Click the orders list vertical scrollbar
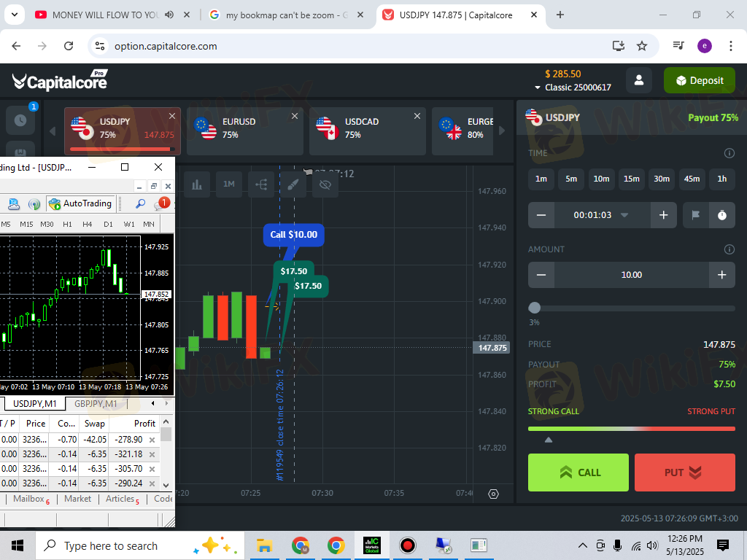Screen dimensions: 747x560 tap(166, 454)
